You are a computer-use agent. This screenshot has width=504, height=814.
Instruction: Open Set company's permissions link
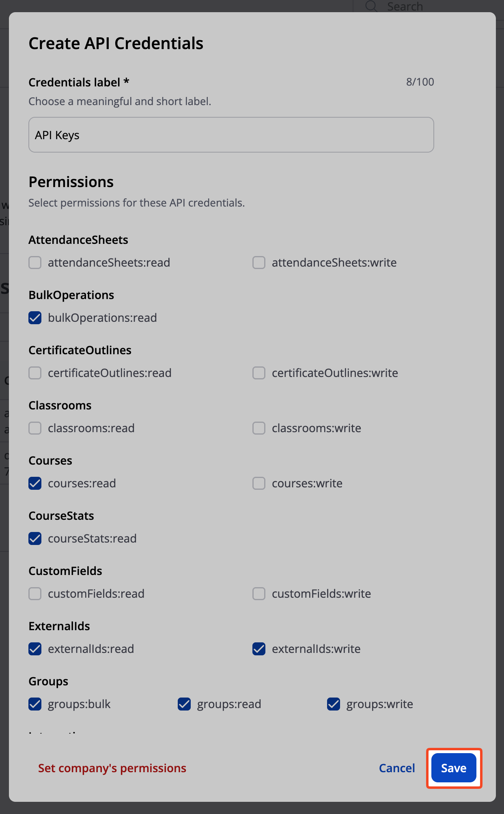point(112,768)
